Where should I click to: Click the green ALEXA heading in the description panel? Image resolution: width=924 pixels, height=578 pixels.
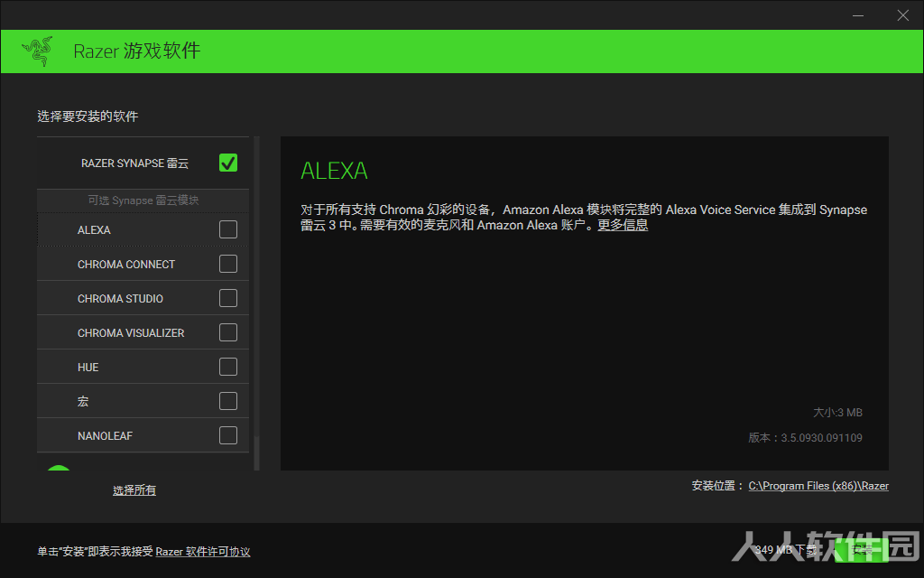pyautogui.click(x=334, y=171)
